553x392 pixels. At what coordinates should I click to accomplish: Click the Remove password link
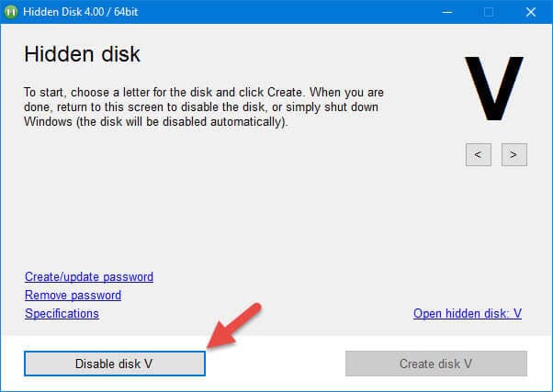(73, 295)
